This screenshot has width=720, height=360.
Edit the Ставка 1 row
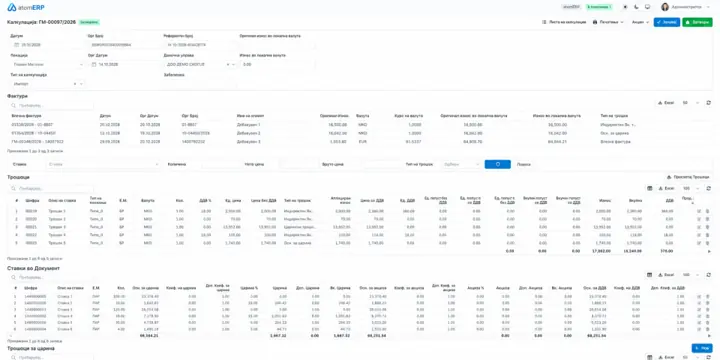coord(699,297)
